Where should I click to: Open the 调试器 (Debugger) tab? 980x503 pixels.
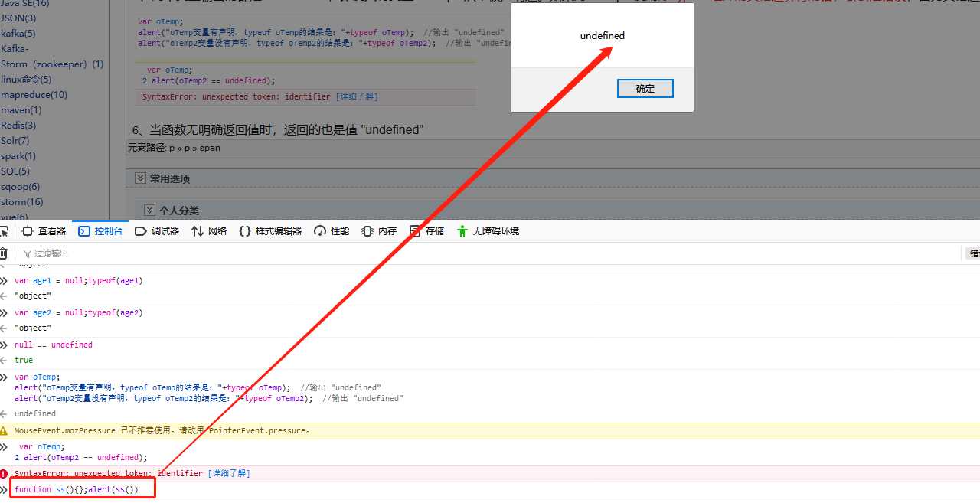coord(157,231)
